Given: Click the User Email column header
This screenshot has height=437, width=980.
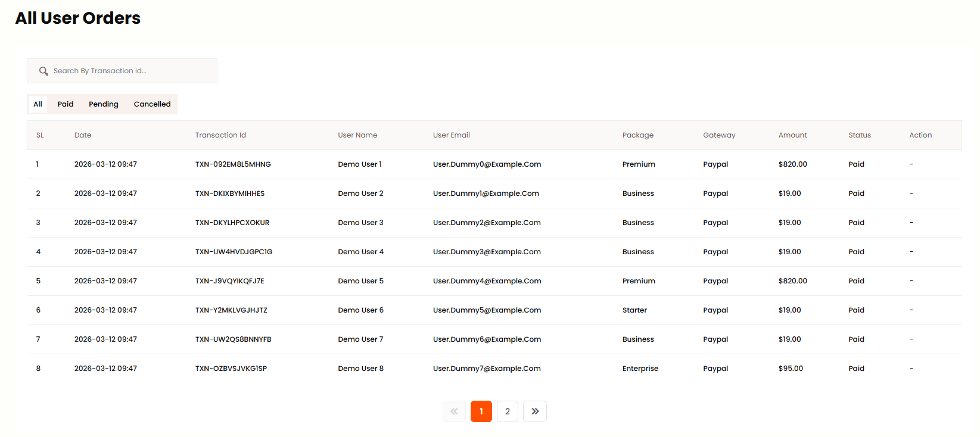Looking at the screenshot, I should 452,135.
